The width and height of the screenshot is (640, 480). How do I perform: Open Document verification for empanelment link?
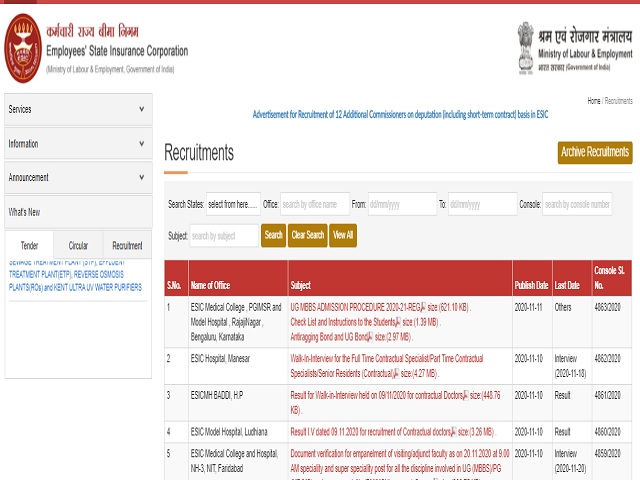click(400, 463)
